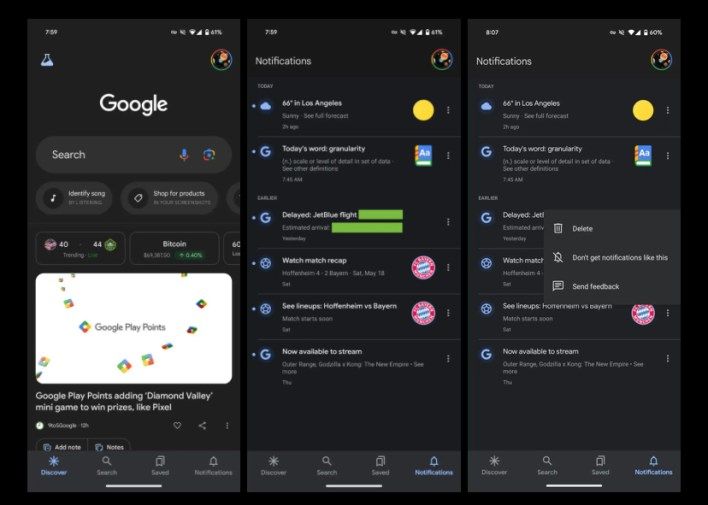This screenshot has height=505, width=708.
Task: Select Discover tab in middle screen
Action: pos(274,466)
